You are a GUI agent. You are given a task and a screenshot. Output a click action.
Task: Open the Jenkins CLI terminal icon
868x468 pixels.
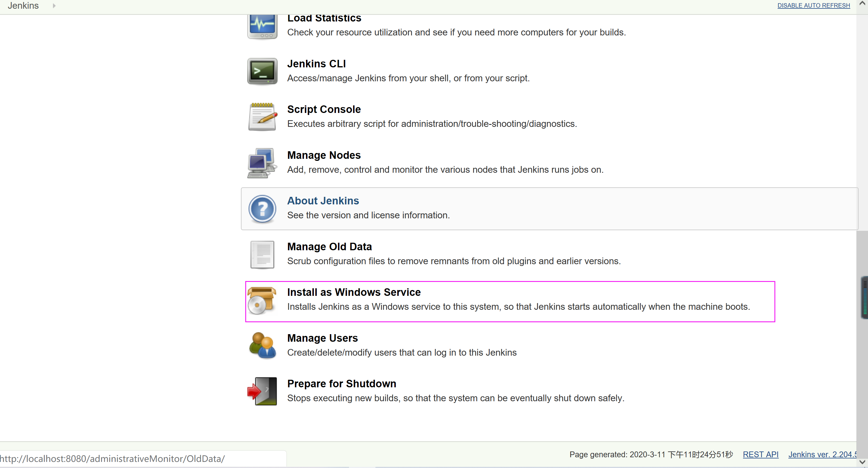tap(262, 71)
